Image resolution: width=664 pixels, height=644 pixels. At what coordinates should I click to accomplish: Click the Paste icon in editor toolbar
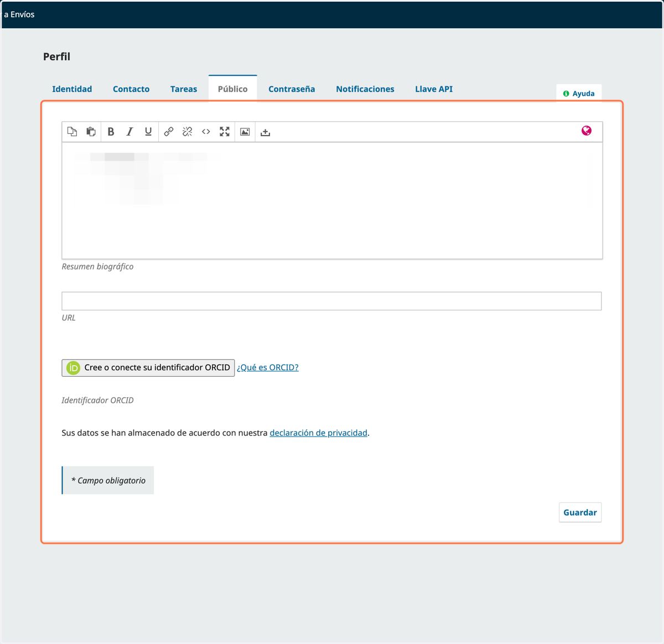(91, 132)
